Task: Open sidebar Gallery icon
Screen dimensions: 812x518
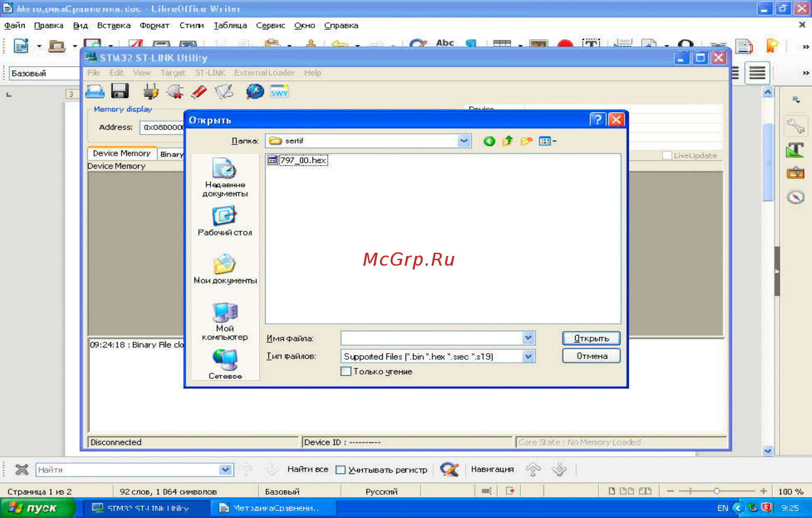Action: (795, 173)
